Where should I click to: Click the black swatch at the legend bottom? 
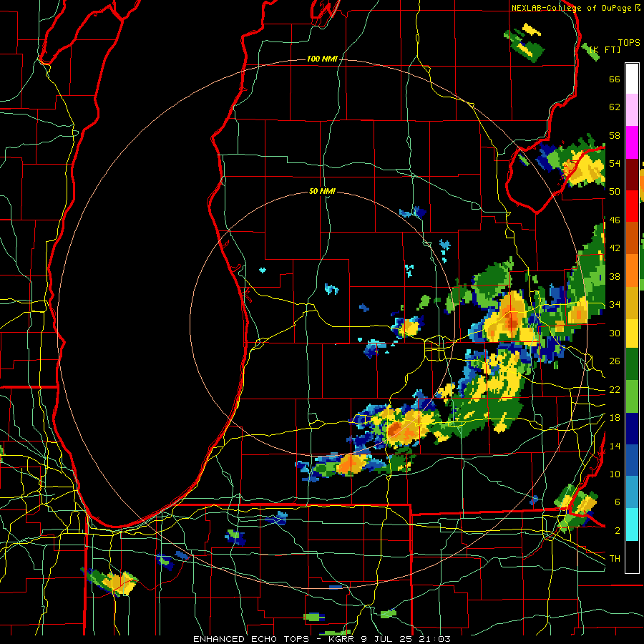[x=632, y=556]
